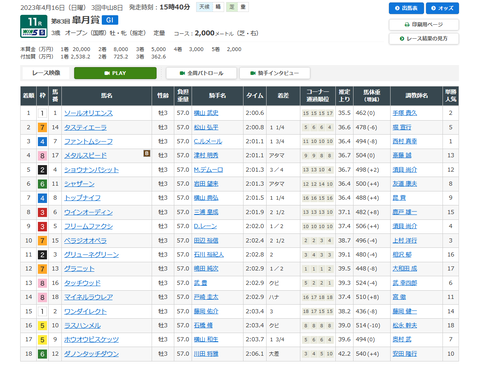Click red frame badge in ウインオーディン row
This screenshot has height=366, width=480.
tap(42, 212)
